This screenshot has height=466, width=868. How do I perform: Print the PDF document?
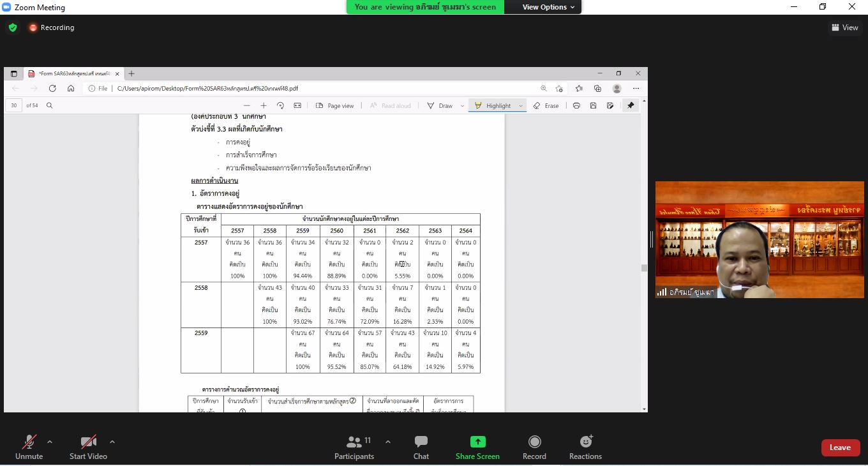tap(576, 105)
